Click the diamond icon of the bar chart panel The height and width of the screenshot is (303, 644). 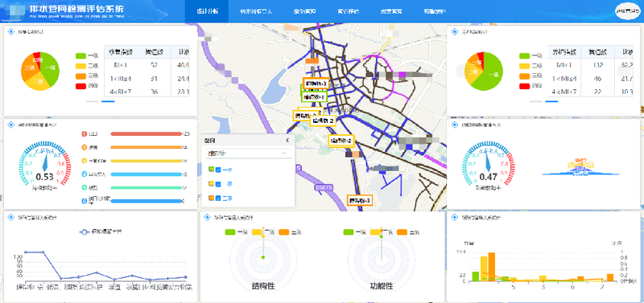click(455, 217)
